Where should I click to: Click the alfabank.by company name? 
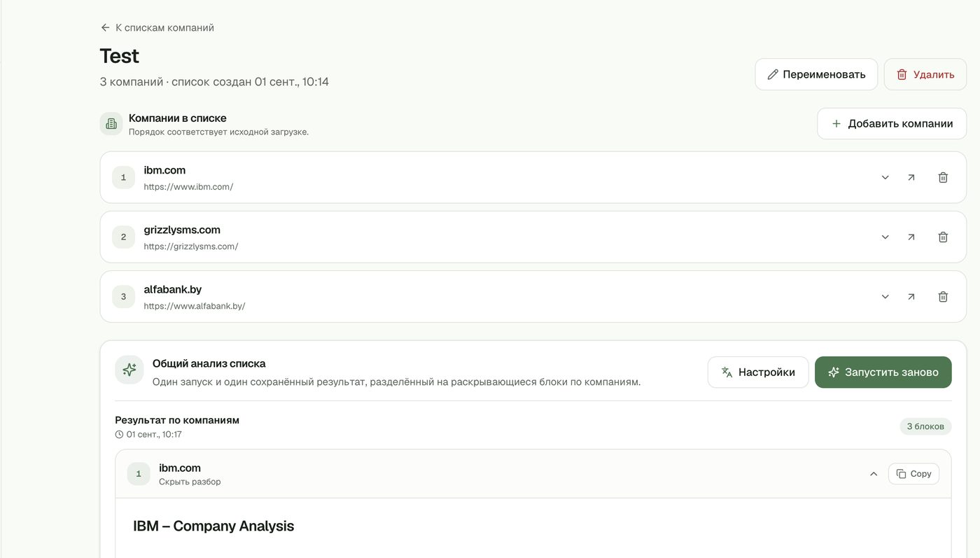(x=173, y=289)
